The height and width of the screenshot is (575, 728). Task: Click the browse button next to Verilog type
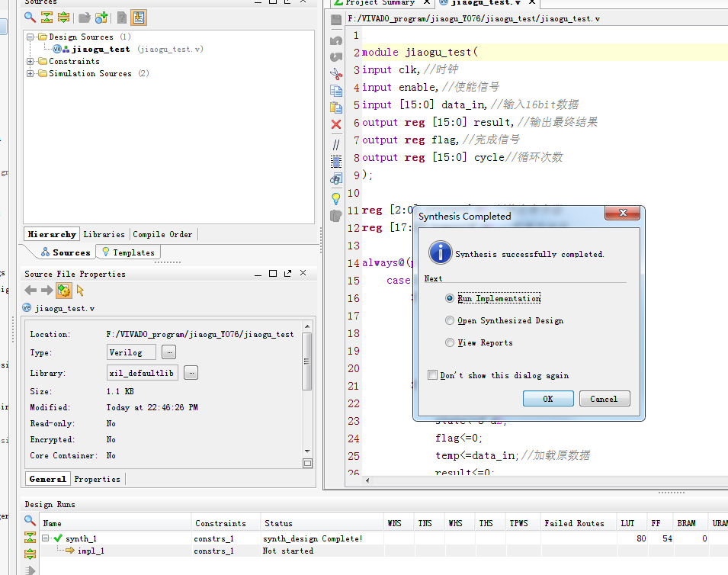[x=168, y=352]
